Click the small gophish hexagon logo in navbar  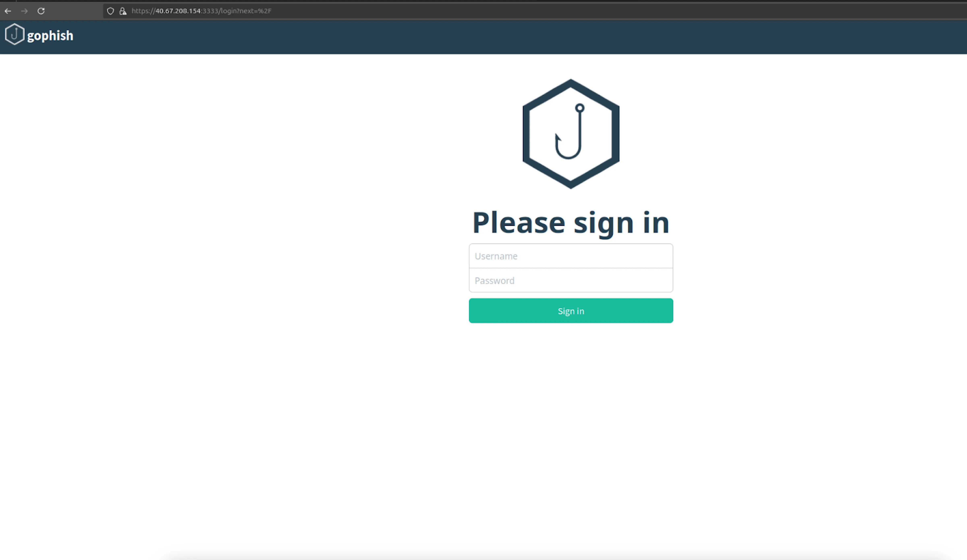[15, 34]
